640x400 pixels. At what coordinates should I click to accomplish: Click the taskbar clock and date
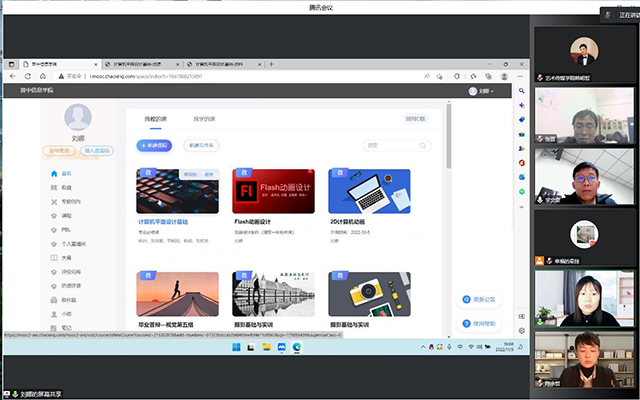click(x=504, y=347)
